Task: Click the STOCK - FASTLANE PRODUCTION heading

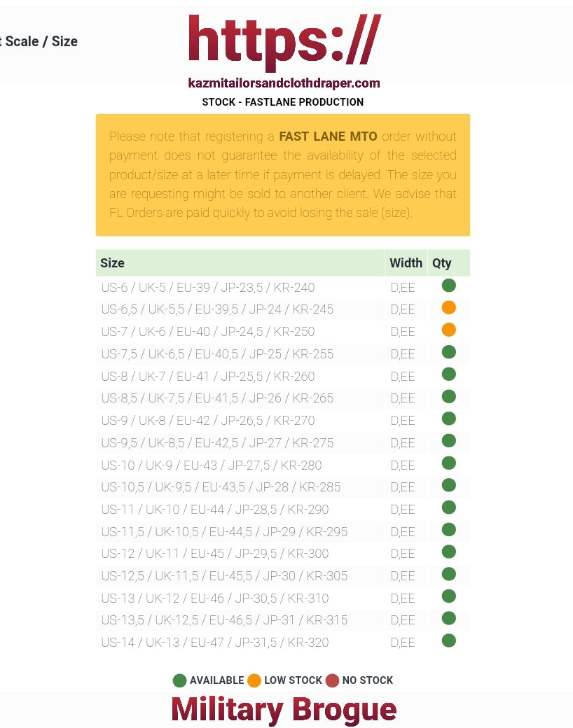Action: [282, 102]
